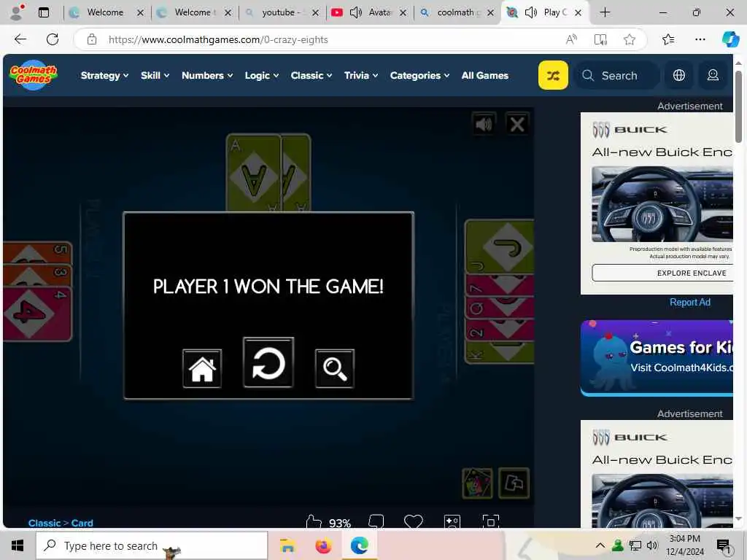Open the All Games page
The width and height of the screenshot is (747, 560).
point(485,75)
